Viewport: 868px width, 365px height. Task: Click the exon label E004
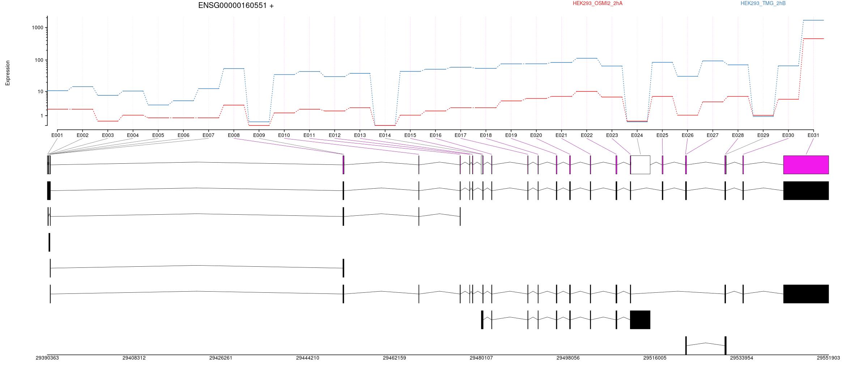click(x=133, y=136)
